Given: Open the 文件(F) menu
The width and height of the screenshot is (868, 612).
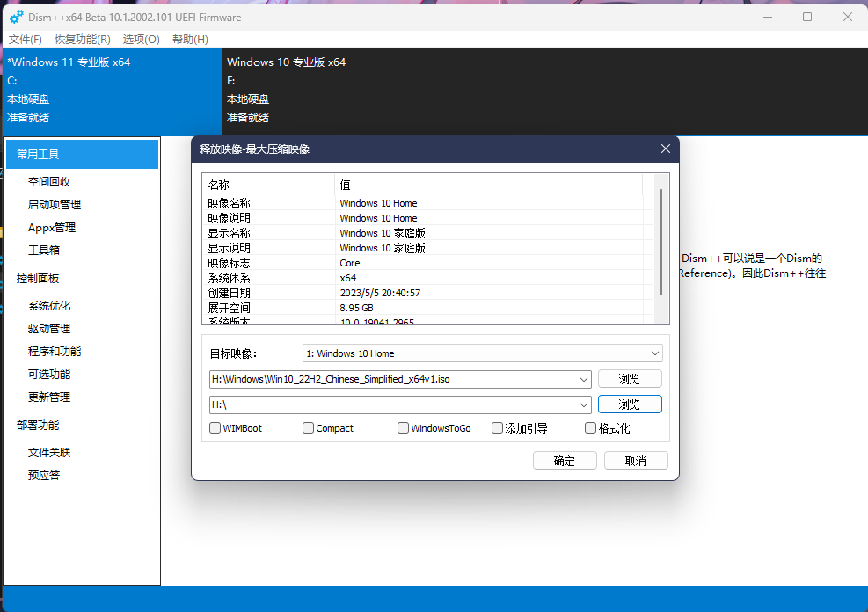Looking at the screenshot, I should (26, 40).
